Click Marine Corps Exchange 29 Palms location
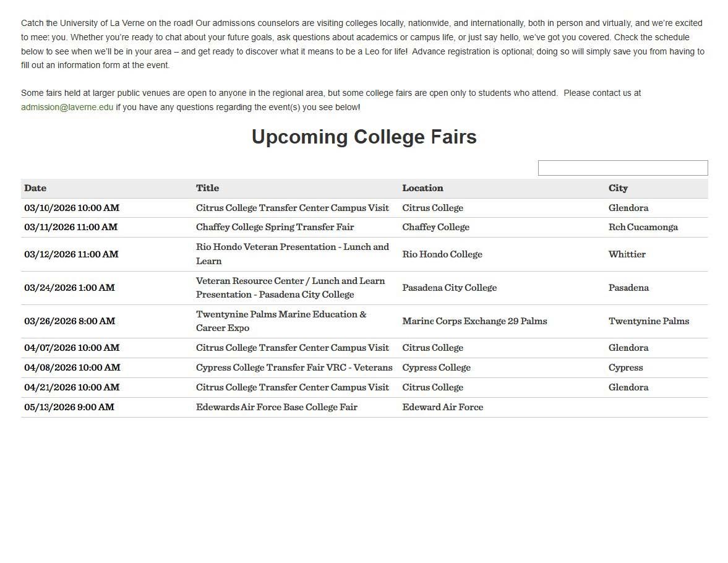 point(474,321)
